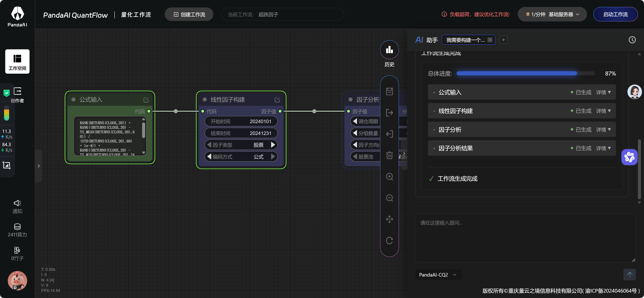Click the 结束时间 20241231 field
Viewport: 644px width, 298px height.
241,133
